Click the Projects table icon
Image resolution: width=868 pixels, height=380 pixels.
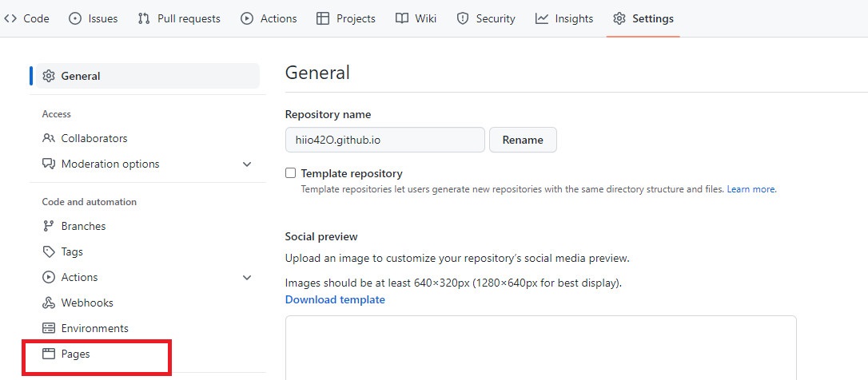pos(323,19)
